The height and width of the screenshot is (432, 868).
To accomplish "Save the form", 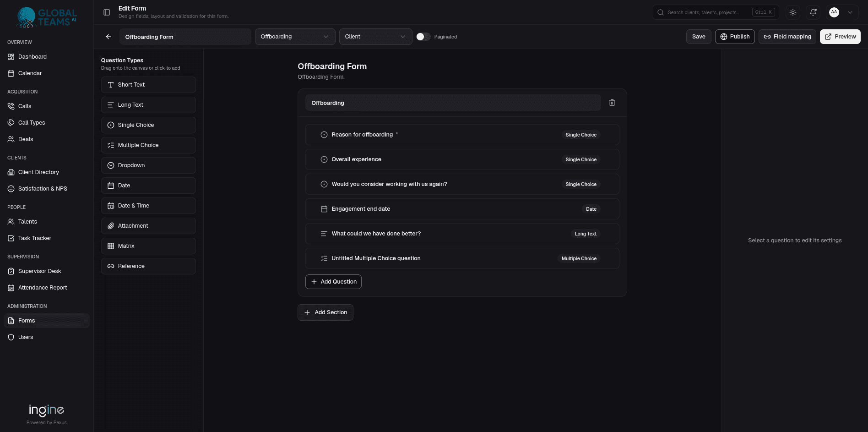I will click(x=699, y=37).
